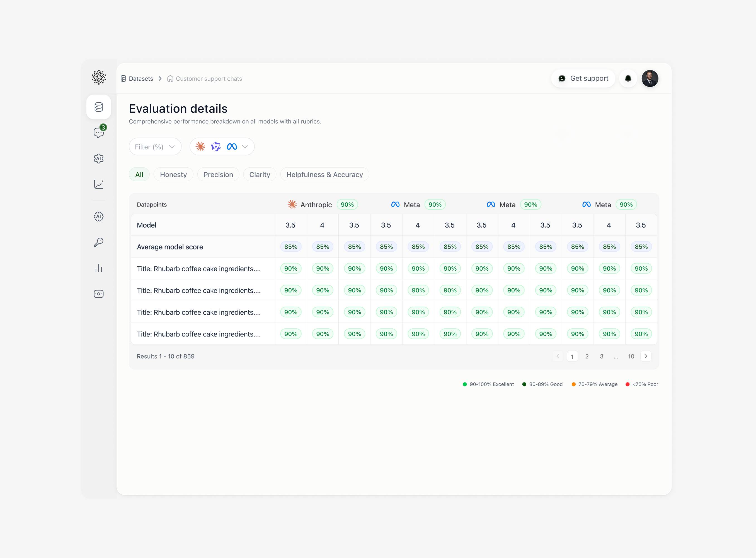This screenshot has width=756, height=558.
Task: Toggle the Honesty rubric filter chip
Action: (173, 175)
